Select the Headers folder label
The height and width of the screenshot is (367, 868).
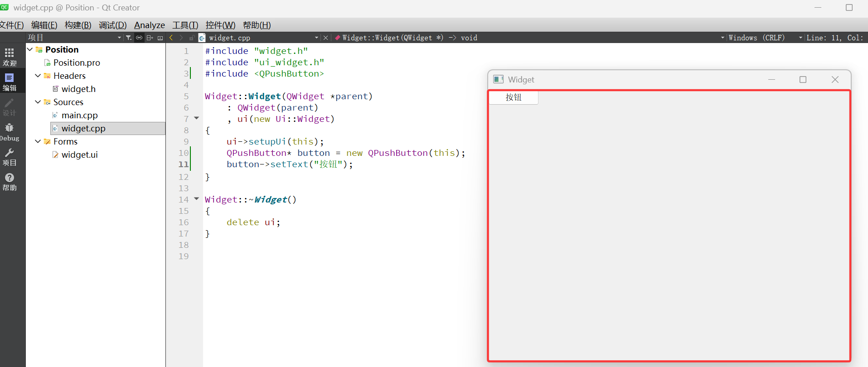pyautogui.click(x=69, y=76)
